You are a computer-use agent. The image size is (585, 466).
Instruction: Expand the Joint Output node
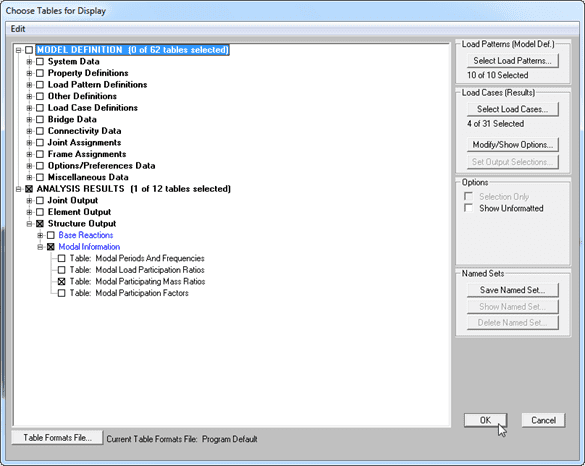point(29,200)
